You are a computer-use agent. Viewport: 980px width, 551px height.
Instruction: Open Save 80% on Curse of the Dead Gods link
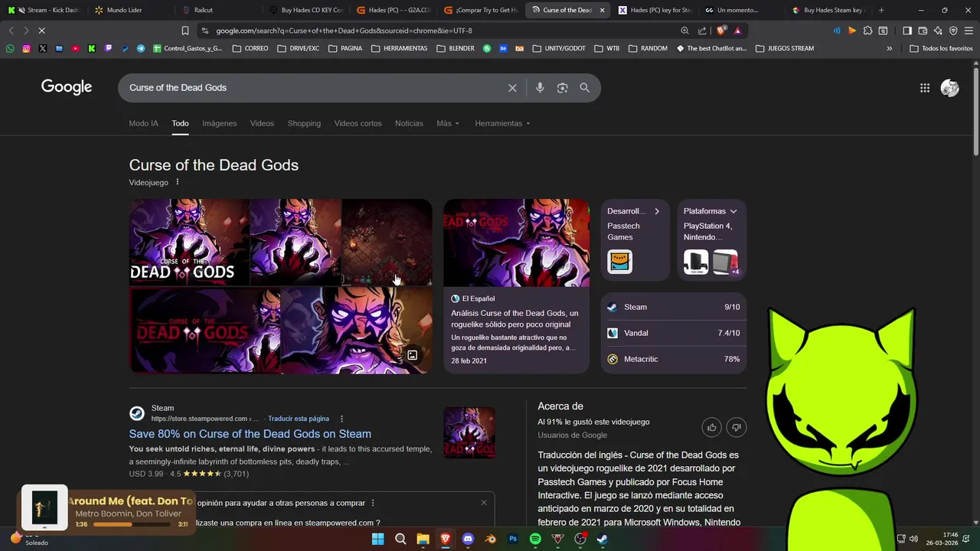(x=250, y=434)
